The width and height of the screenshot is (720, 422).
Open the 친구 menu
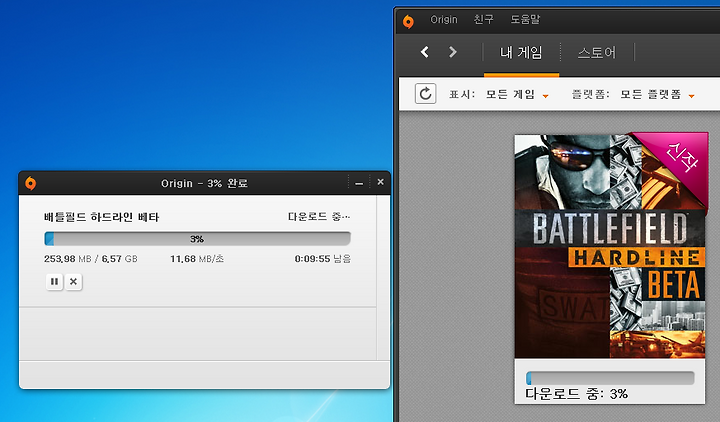pyautogui.click(x=484, y=19)
